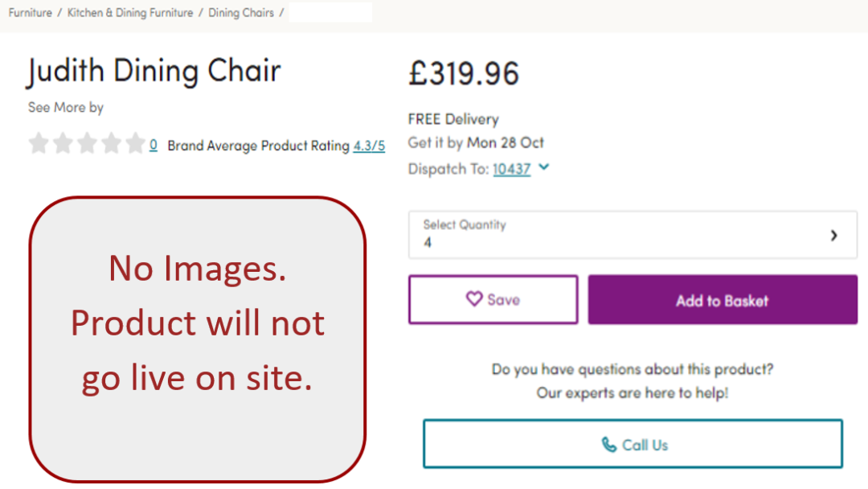Click the See More by text

pos(66,107)
